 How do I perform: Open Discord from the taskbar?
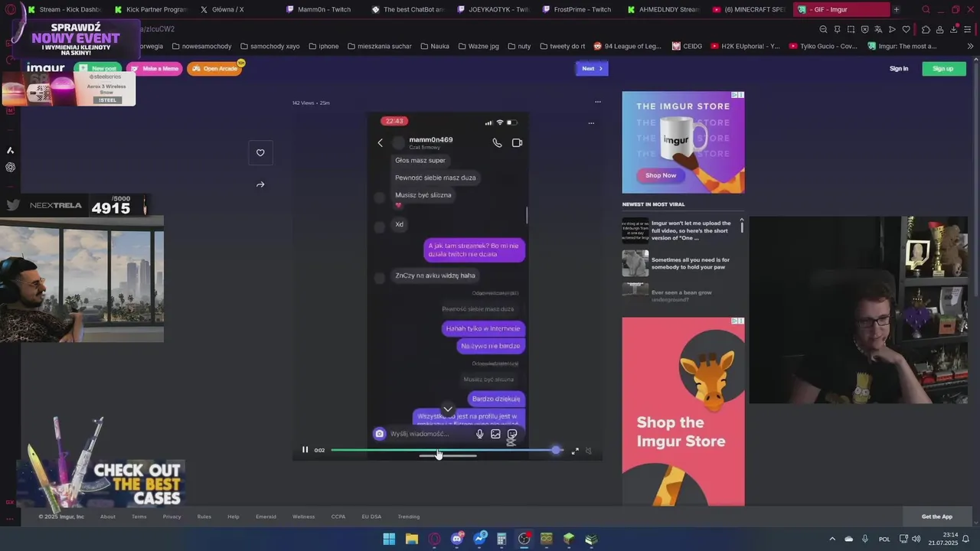pos(457,539)
